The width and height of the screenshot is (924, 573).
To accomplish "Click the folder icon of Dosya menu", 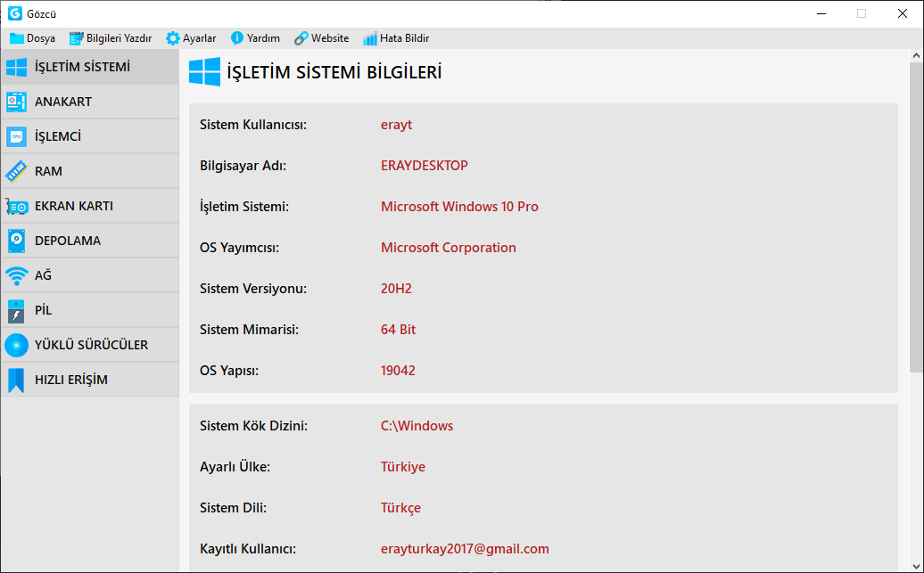I will (x=16, y=38).
